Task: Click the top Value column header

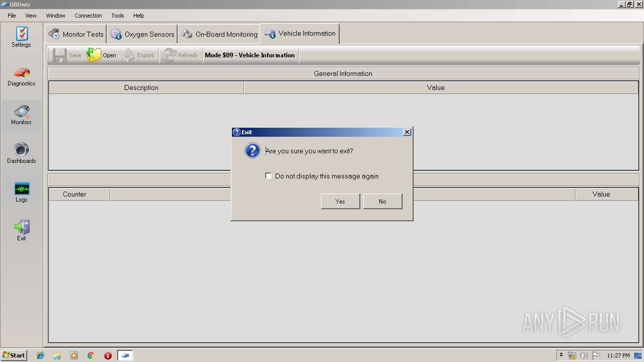Action: pos(441,87)
